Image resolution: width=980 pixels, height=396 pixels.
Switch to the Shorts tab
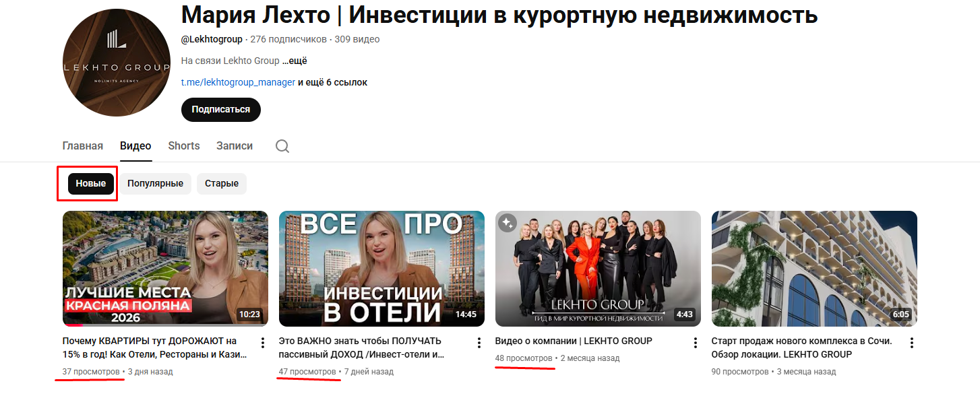[184, 146]
